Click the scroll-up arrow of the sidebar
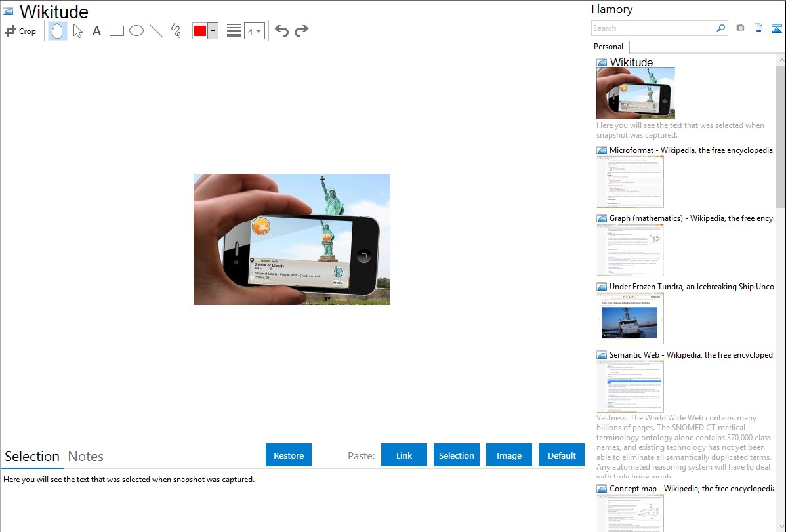This screenshot has height=532, width=786. (x=781, y=60)
